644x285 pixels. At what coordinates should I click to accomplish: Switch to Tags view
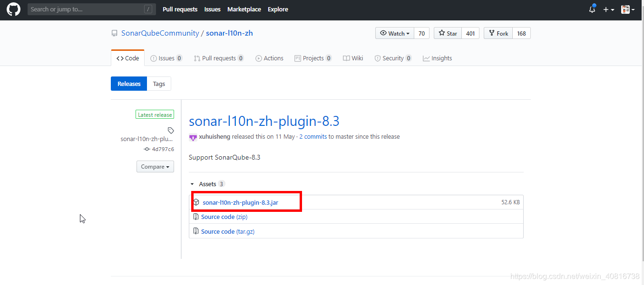159,84
